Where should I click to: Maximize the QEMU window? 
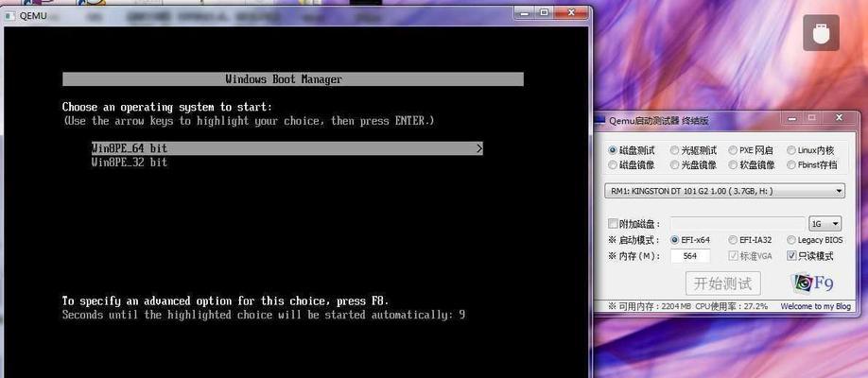point(545,12)
